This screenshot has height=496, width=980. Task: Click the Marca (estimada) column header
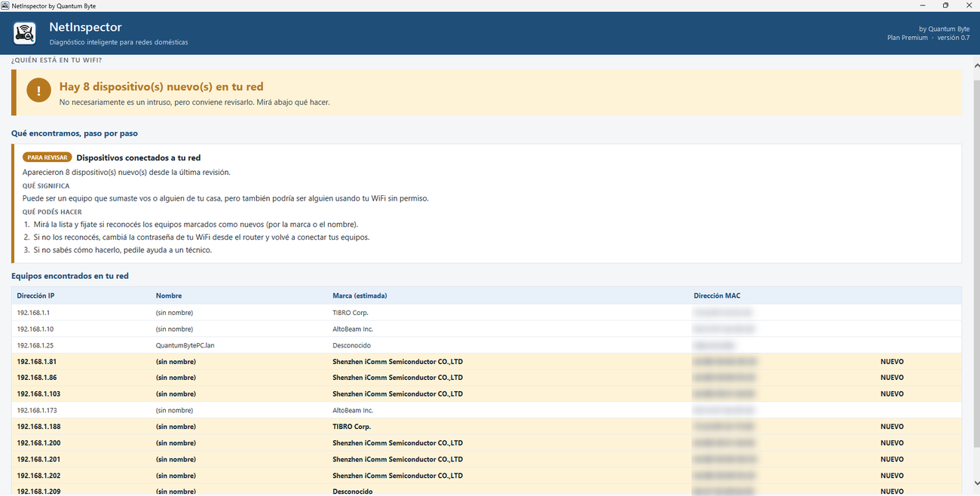pyautogui.click(x=360, y=295)
